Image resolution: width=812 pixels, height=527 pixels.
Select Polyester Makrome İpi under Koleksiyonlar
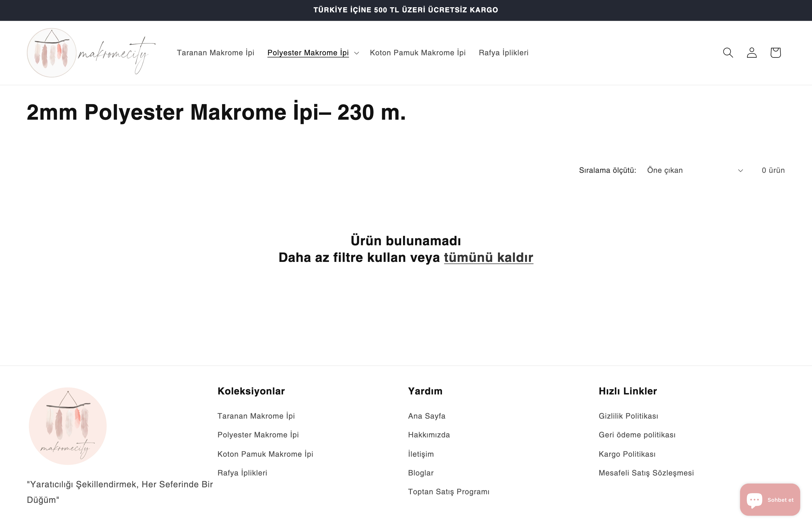click(258, 435)
